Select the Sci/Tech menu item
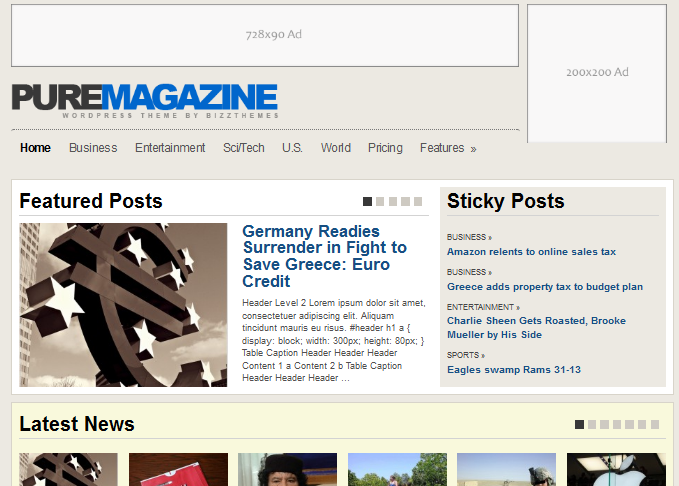Screen dimensions: 679x486 (243, 148)
